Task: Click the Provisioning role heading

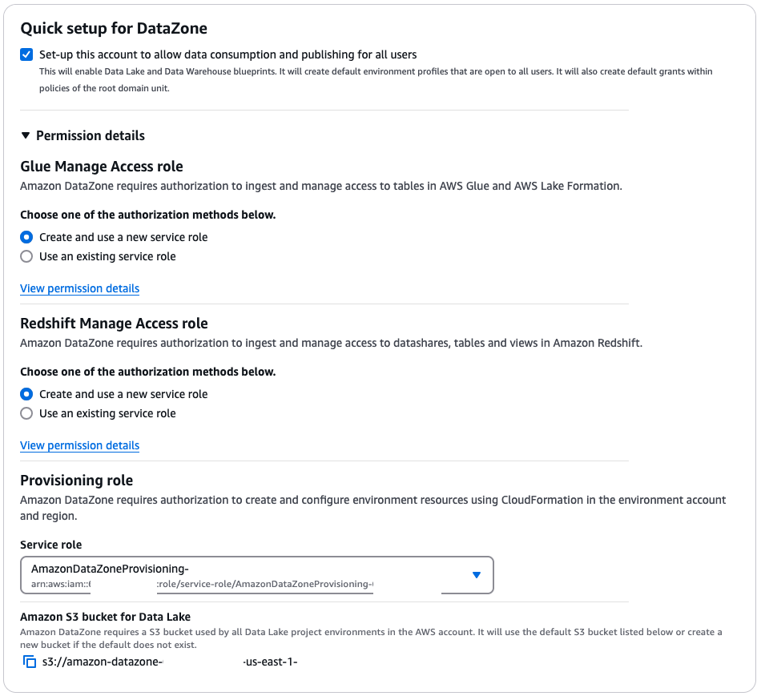Action: click(x=77, y=481)
